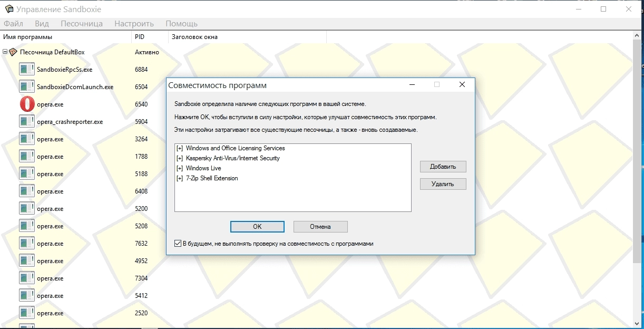Collapse the Песочница DefaultBox tree node
This screenshot has height=329, width=644.
pos(5,52)
